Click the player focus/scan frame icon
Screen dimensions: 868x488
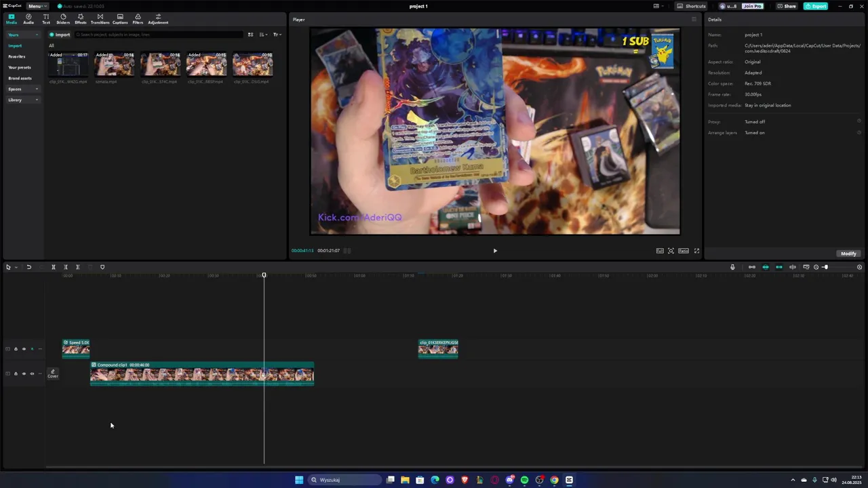tap(671, 251)
